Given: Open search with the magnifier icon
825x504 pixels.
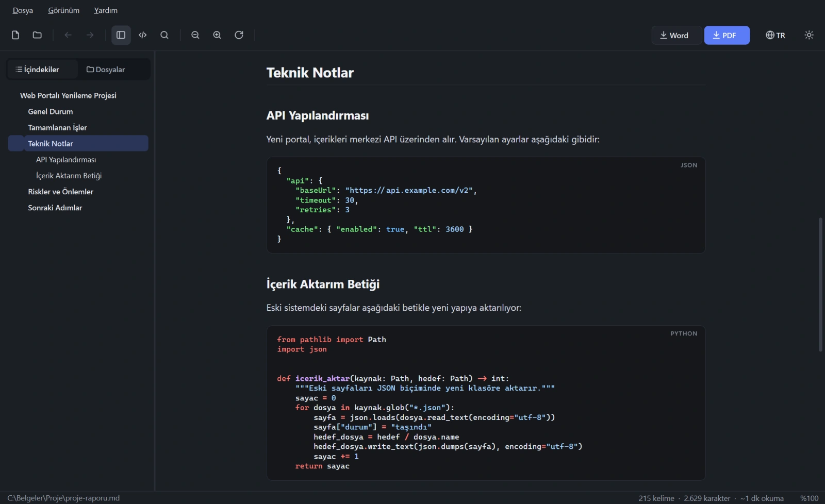Looking at the screenshot, I should [x=164, y=35].
